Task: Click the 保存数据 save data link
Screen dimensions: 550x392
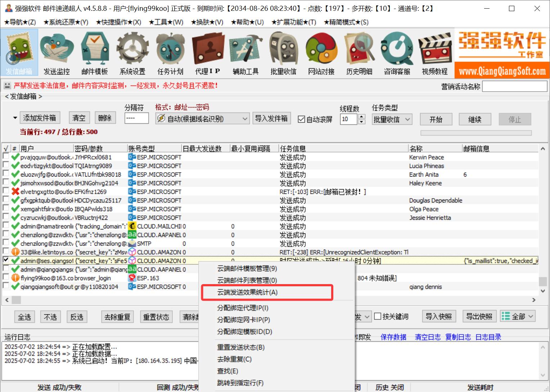Action: click(393, 337)
